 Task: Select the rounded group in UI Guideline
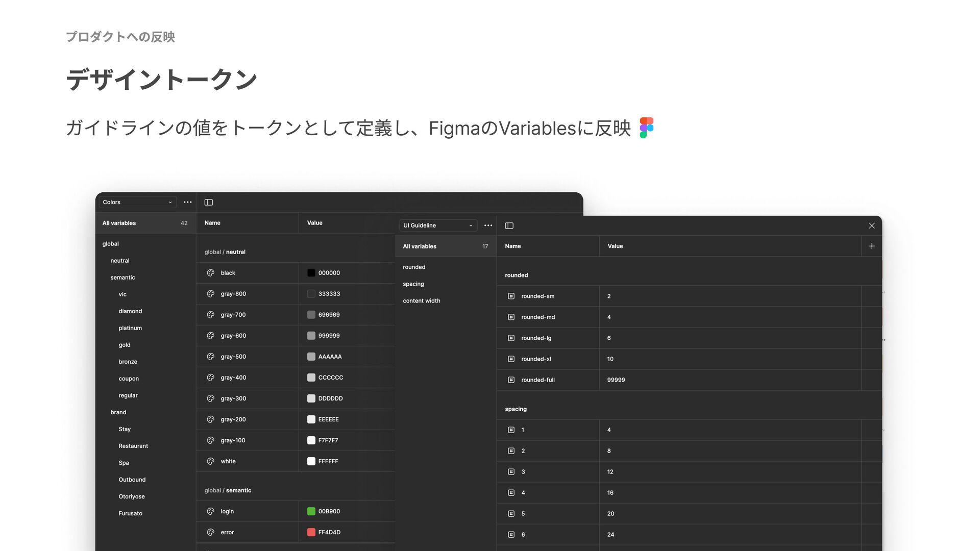[x=414, y=267]
